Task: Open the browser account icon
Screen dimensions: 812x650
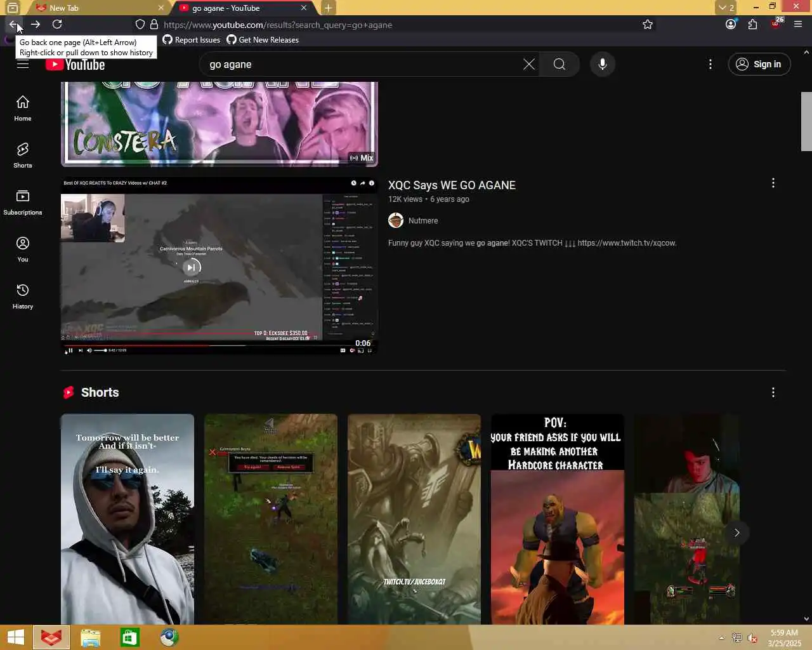Action: pyautogui.click(x=731, y=24)
